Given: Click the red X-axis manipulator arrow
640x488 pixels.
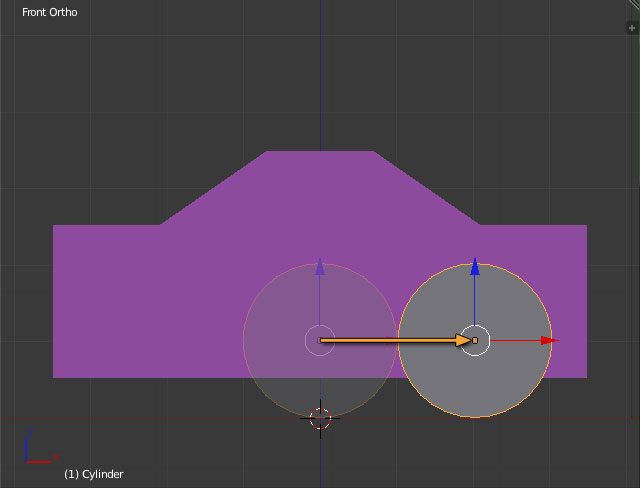Looking at the screenshot, I should (547, 340).
